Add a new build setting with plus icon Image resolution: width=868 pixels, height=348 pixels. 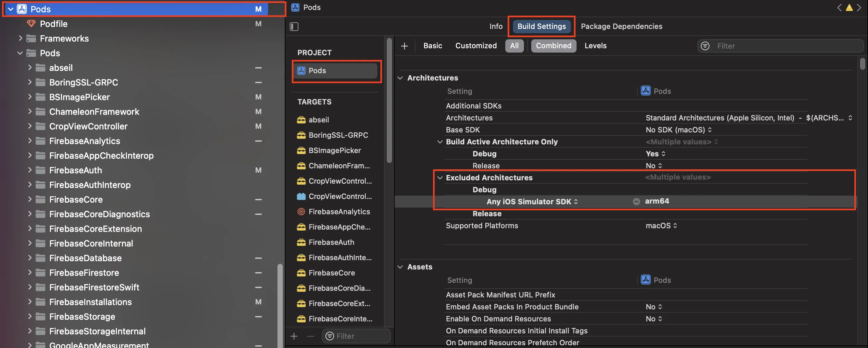[404, 46]
